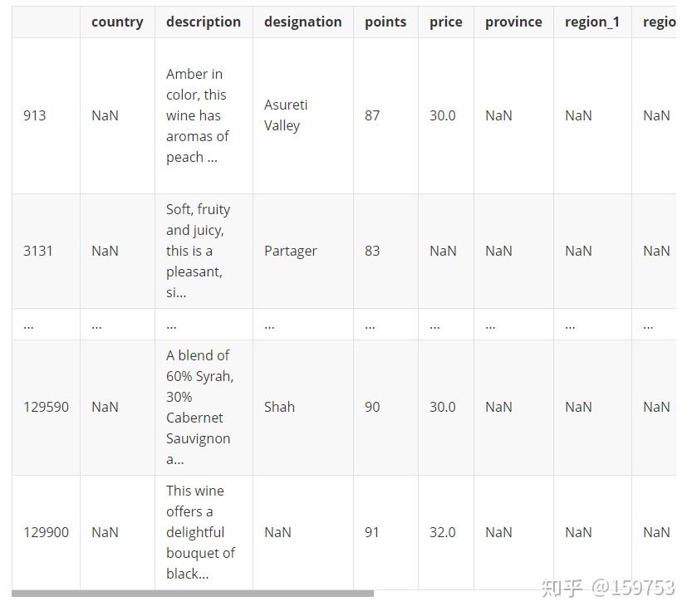Click the 'Asureti Valley' designation cell
This screenshot has height=616, width=692.
point(286,115)
